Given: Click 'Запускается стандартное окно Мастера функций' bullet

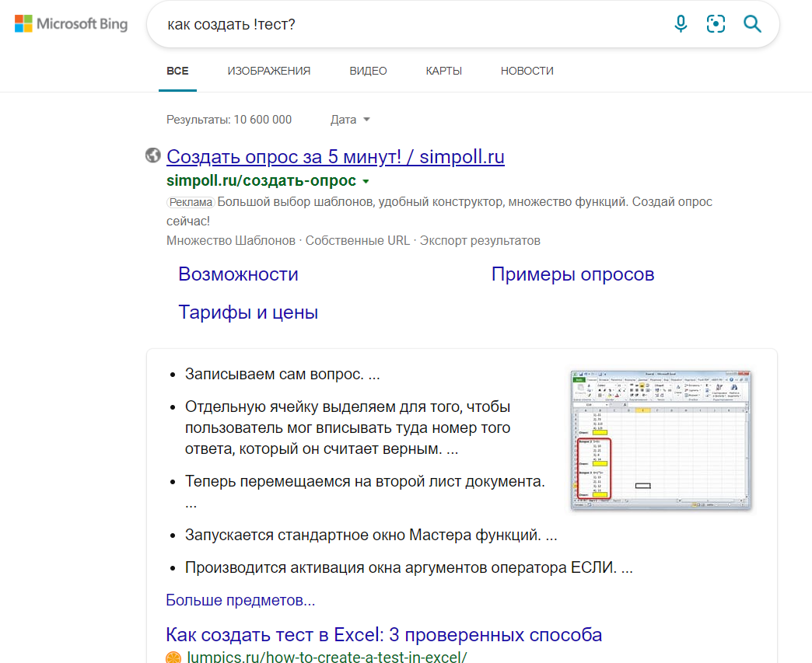Looking at the screenshot, I should 371,535.
